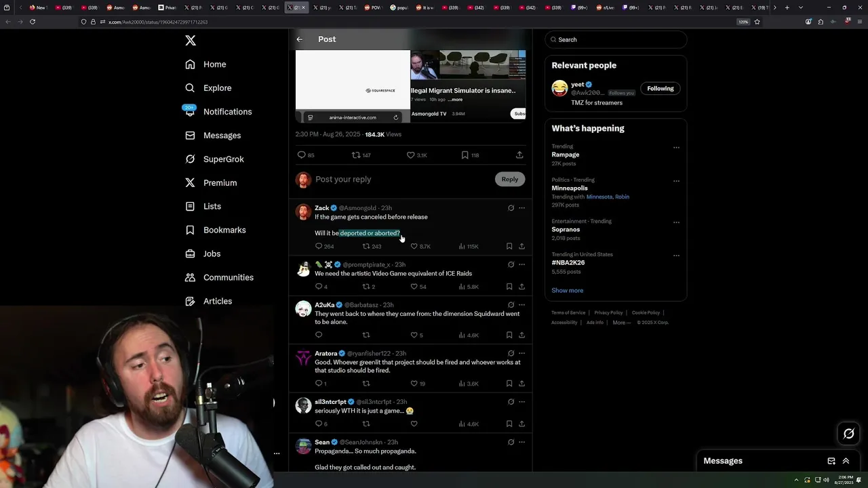Open SuperGrok in sidebar
The image size is (868, 488).
pyautogui.click(x=214, y=159)
